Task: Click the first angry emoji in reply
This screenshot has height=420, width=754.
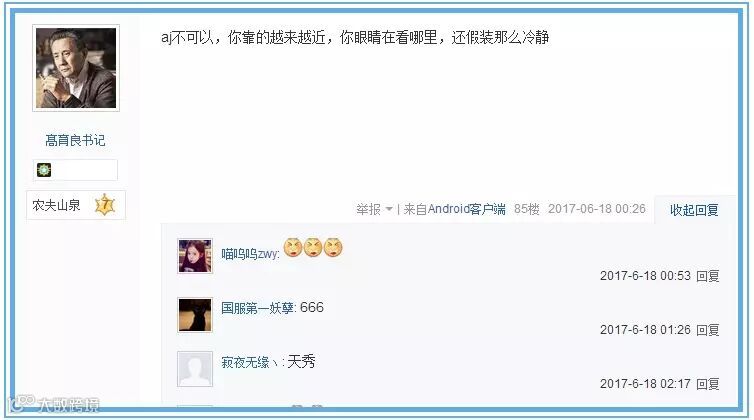Action: (x=293, y=248)
